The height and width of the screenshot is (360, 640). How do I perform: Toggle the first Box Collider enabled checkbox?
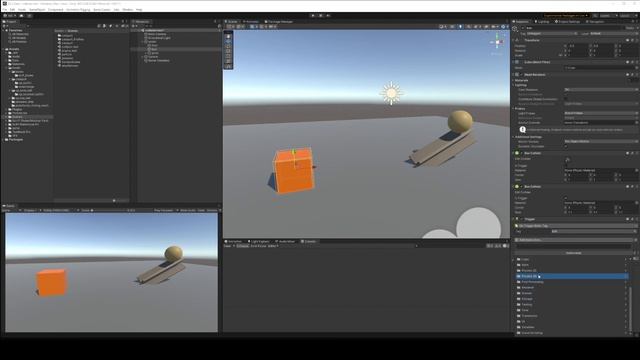point(521,153)
